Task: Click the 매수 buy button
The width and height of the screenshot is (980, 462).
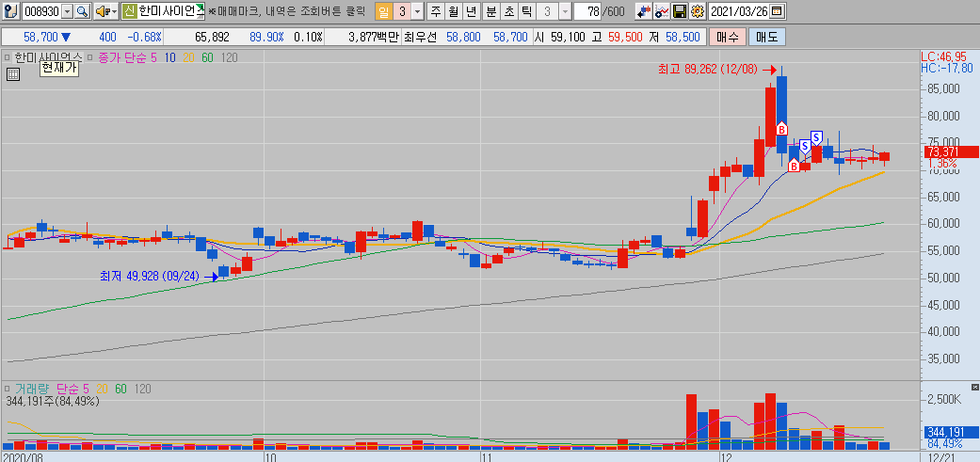Action: coord(727,37)
